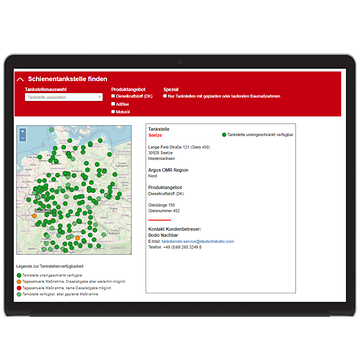Click the orange legend swatch for Tagesaktuelle Maßnahme

pyautogui.click(x=19, y=282)
